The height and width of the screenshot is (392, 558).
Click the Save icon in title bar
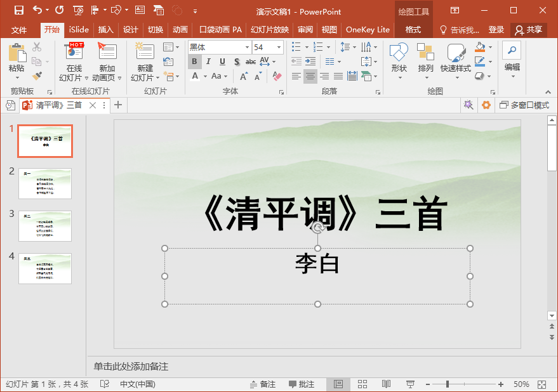click(18, 11)
